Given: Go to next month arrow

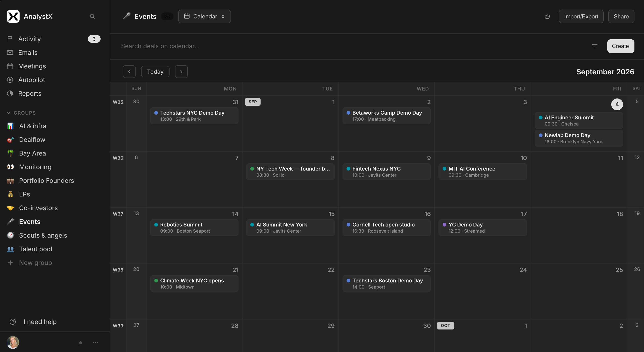Looking at the screenshot, I should click(181, 72).
